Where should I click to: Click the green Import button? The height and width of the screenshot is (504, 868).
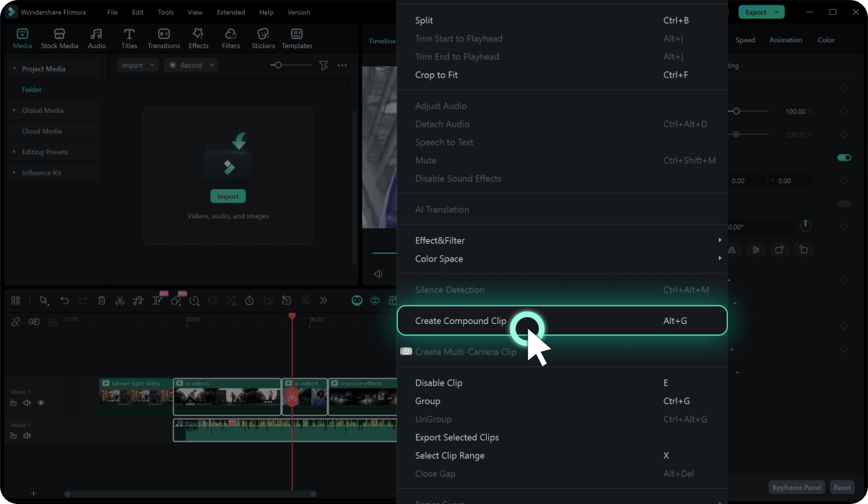pos(228,197)
